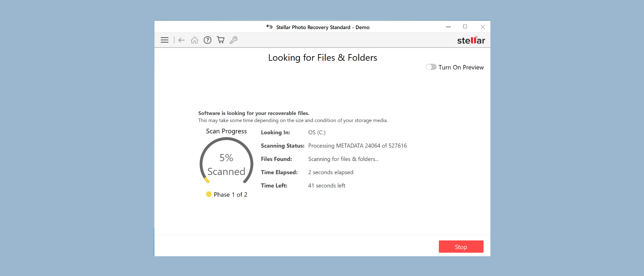Click 'Time Left:' label

coord(274,186)
